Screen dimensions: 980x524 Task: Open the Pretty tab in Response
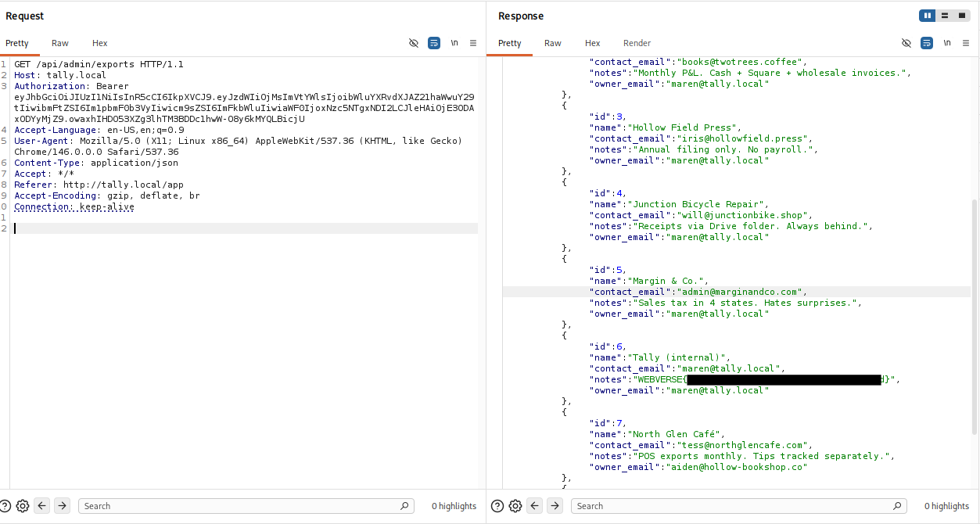(510, 43)
